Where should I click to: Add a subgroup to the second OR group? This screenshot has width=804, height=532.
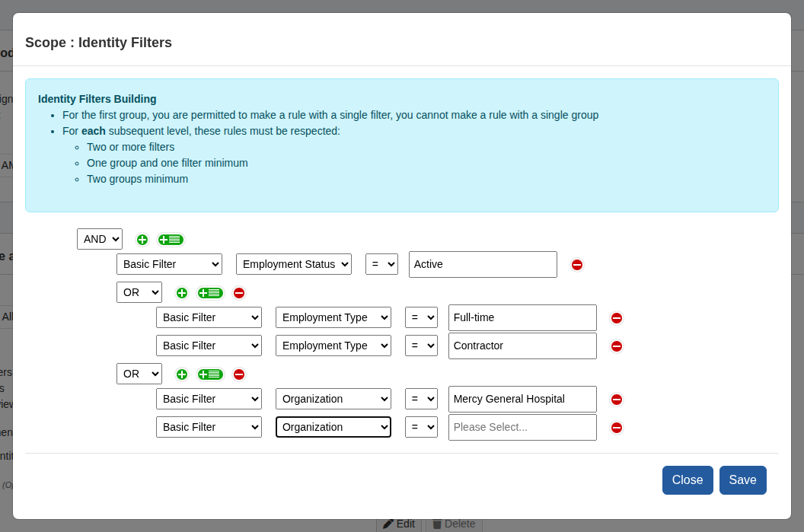click(210, 374)
